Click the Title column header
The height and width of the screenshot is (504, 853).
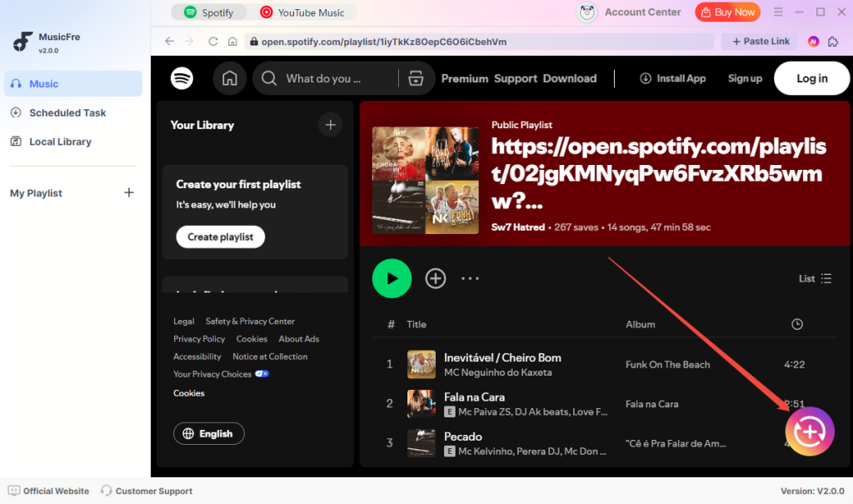(x=417, y=324)
